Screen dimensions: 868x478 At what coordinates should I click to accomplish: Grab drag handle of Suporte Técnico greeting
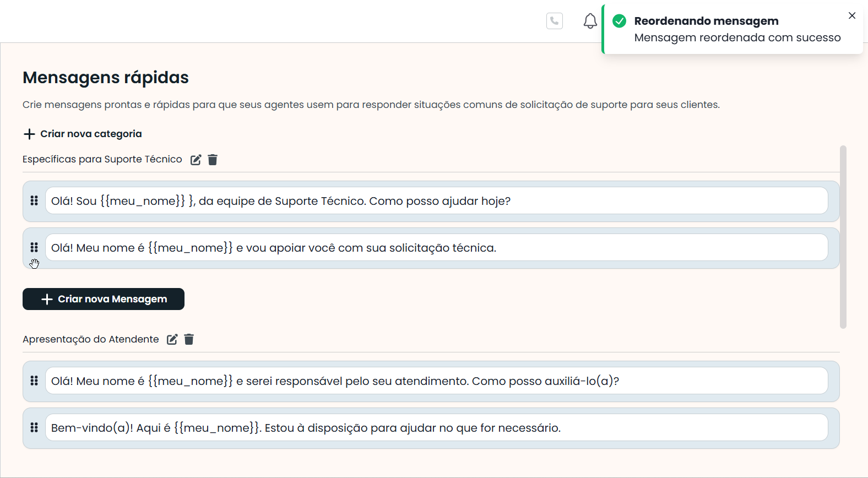pos(34,201)
